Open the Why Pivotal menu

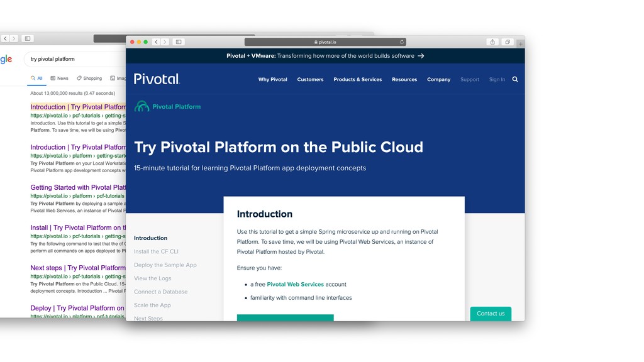[x=273, y=80]
